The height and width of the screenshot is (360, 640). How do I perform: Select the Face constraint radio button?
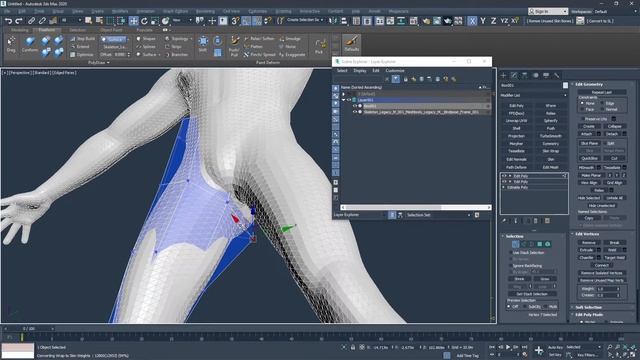coord(582,109)
